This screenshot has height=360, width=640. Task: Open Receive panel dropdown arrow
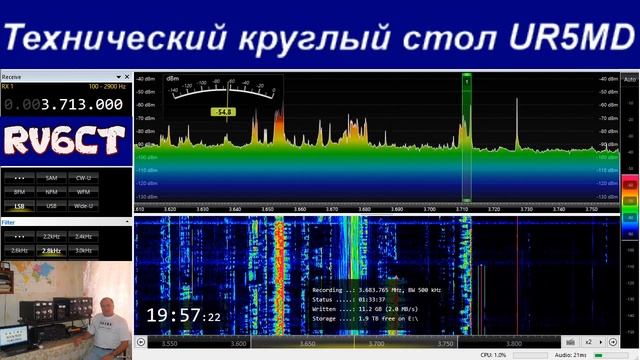pos(118,77)
